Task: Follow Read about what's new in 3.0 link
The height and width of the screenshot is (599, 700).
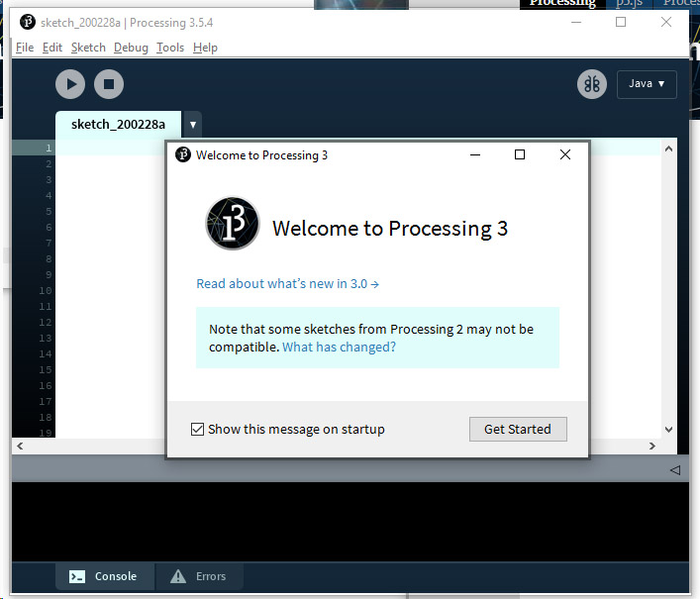Action: pyautogui.click(x=287, y=283)
